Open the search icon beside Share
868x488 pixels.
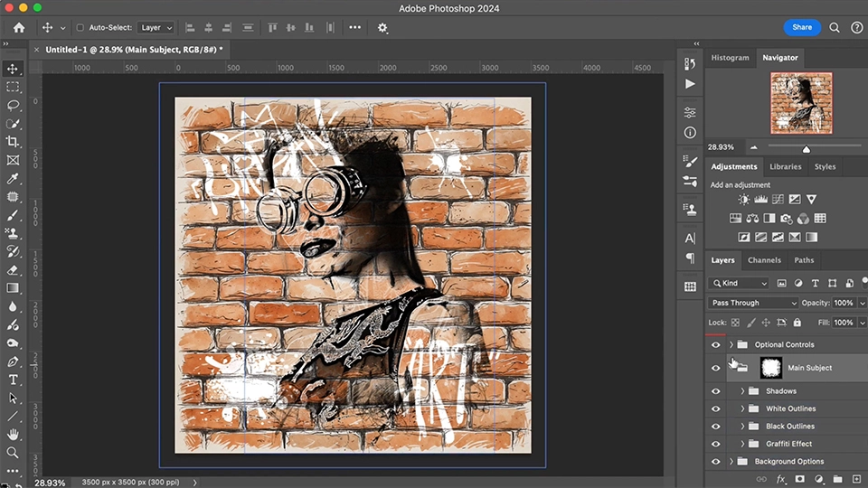(x=835, y=27)
